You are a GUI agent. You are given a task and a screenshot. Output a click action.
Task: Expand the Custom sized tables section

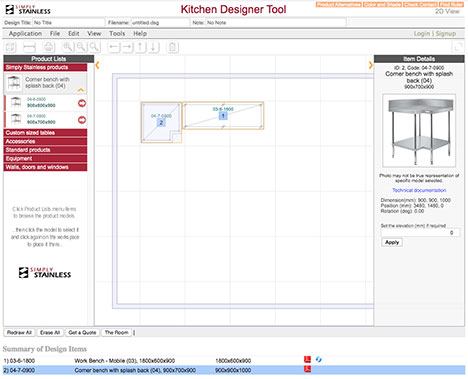pos(45,133)
